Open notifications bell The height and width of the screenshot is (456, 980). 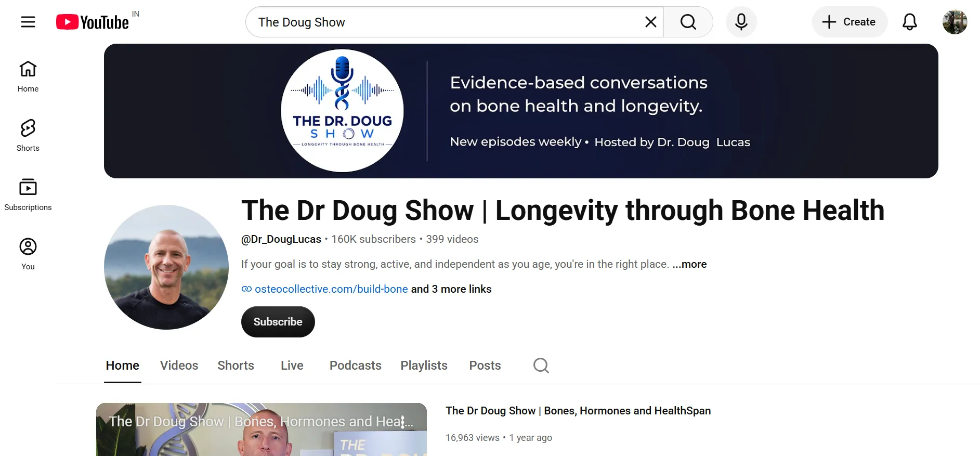pos(909,22)
